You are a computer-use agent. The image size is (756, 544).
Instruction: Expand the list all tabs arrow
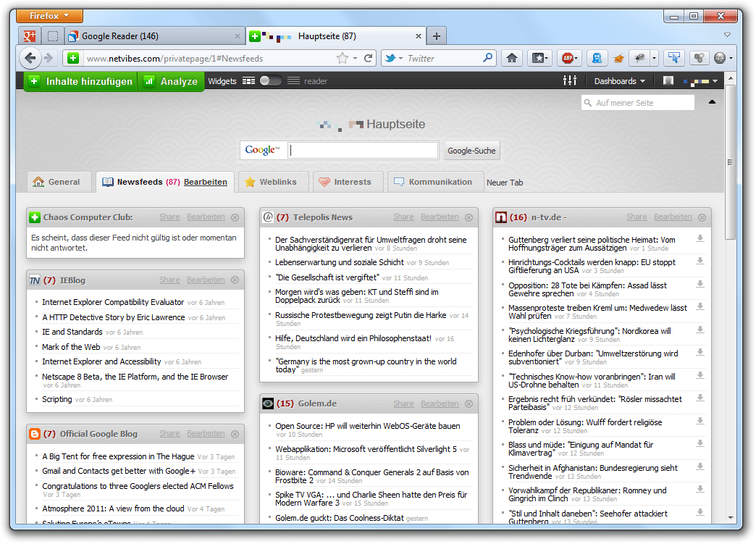[x=727, y=35]
